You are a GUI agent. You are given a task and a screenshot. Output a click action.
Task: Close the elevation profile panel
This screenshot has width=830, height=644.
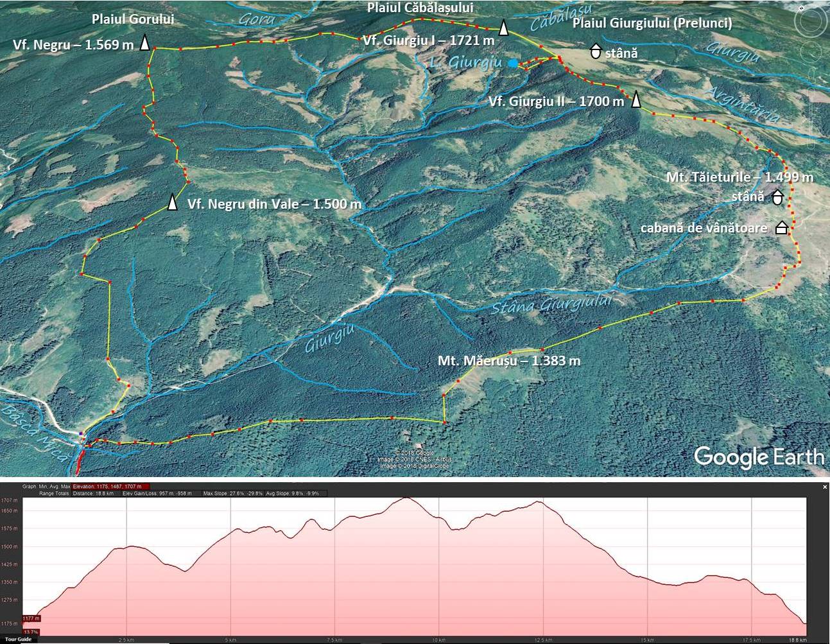825,487
